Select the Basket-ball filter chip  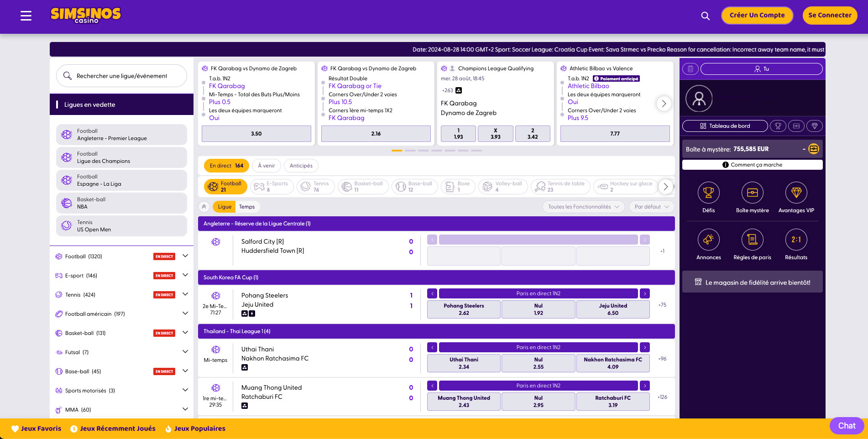tap(363, 187)
